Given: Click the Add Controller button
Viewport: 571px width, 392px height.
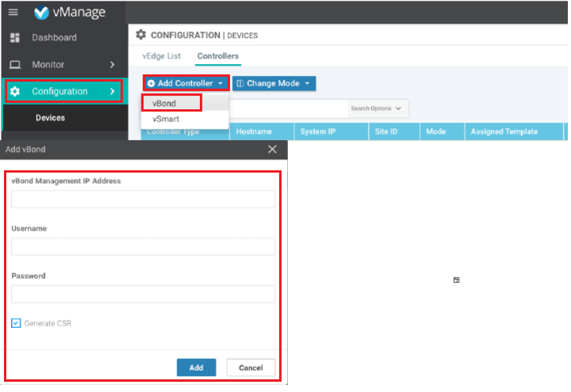Looking at the screenshot, I should click(186, 83).
